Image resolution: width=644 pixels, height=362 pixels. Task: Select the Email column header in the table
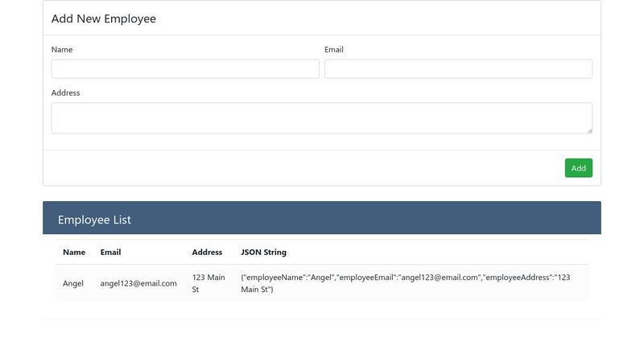(110, 253)
